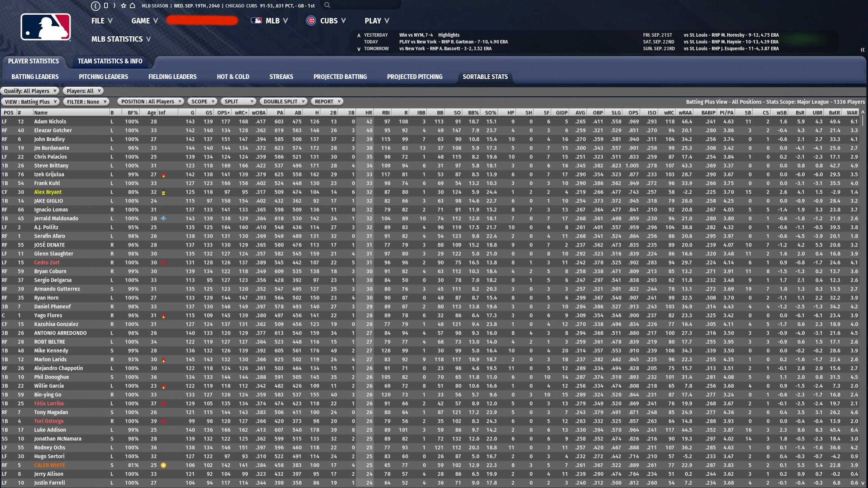Viewport: 868px width, 488px height.
Task: Click the table's vertical scrollbar down arrow
Action: pos(863,483)
